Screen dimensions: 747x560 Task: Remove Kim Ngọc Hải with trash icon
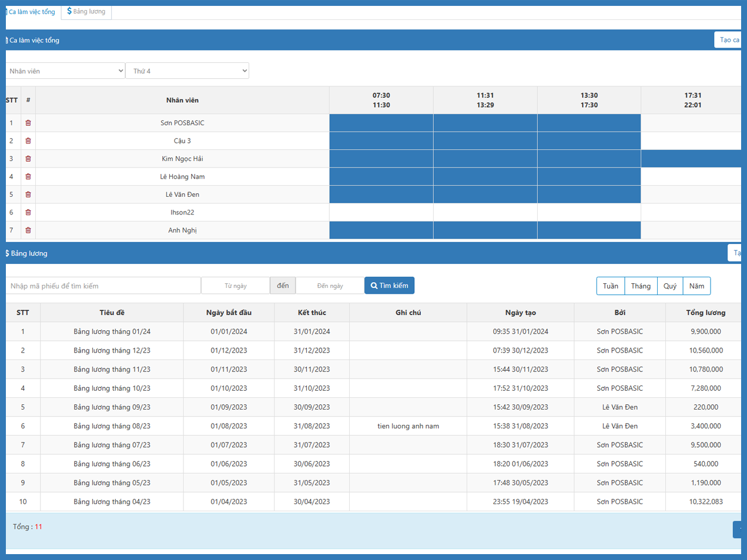pyautogui.click(x=28, y=159)
